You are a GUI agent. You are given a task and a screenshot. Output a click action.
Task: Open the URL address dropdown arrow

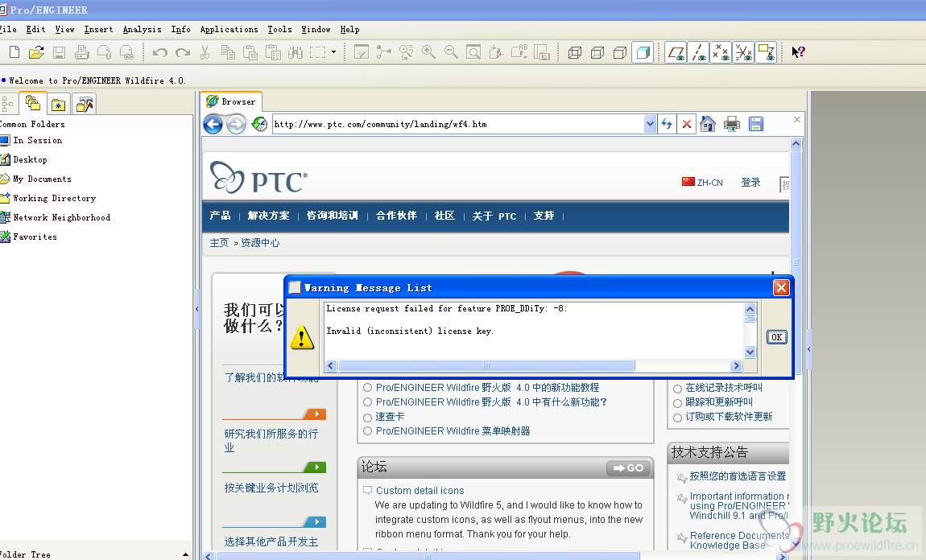(x=650, y=124)
